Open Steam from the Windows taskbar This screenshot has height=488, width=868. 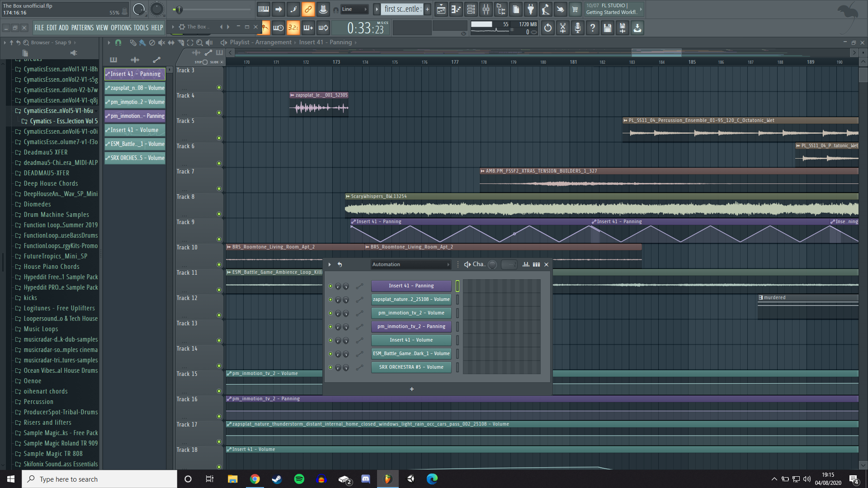point(277,479)
